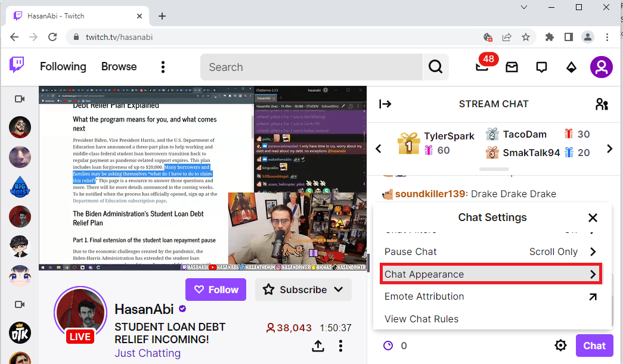Click SmakTalk94 gifter name
623x364 pixels.
531,153
